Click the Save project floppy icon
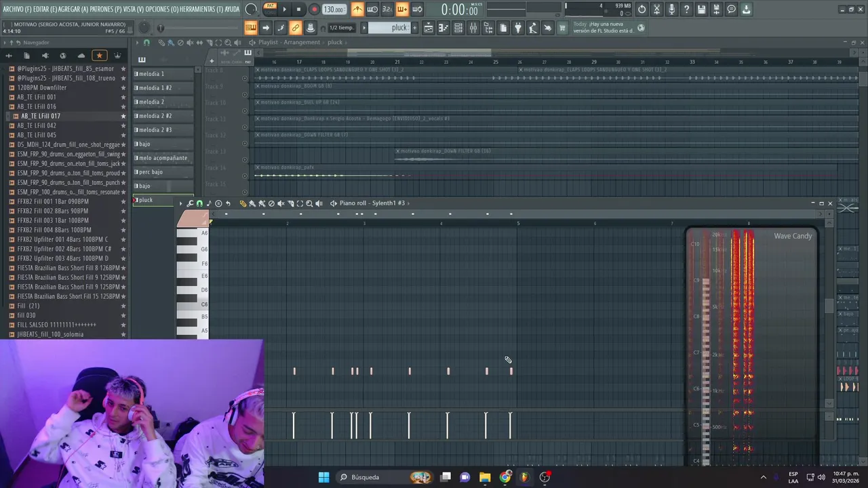The image size is (868, 488). pos(701,9)
